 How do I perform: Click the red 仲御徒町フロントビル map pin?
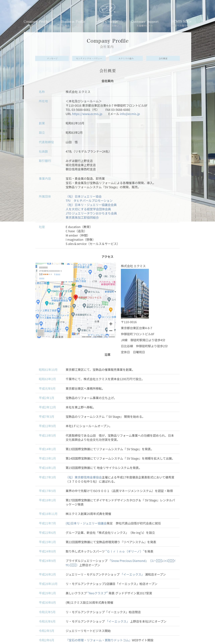76,297
